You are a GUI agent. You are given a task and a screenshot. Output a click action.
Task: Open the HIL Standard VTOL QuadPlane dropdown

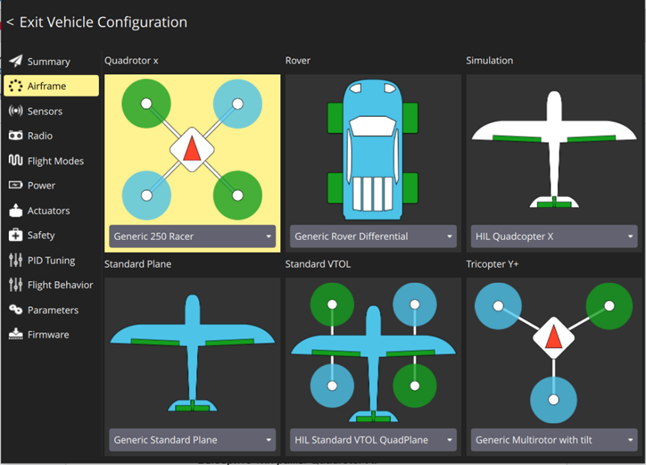pyautogui.click(x=373, y=439)
